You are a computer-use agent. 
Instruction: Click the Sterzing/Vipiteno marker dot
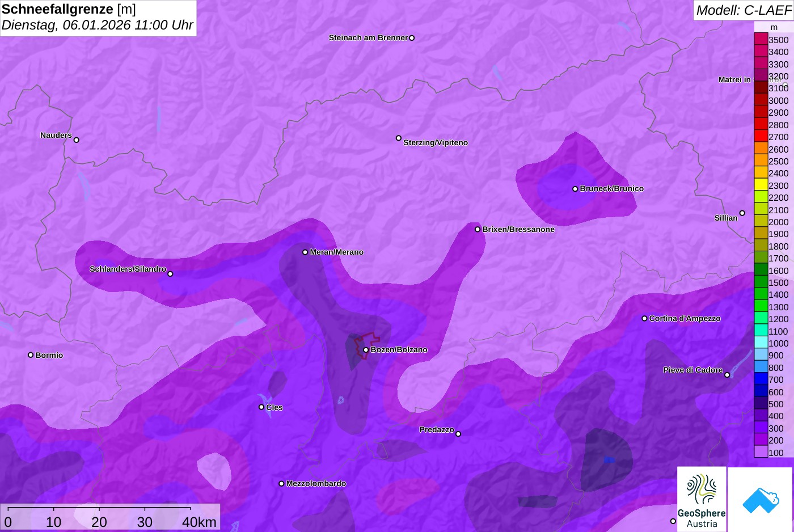[x=399, y=138]
